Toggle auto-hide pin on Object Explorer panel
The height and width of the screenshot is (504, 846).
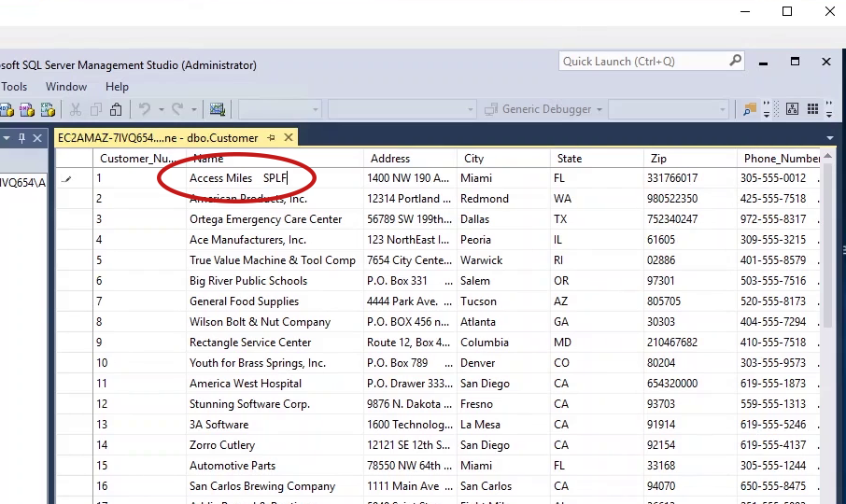click(21, 138)
